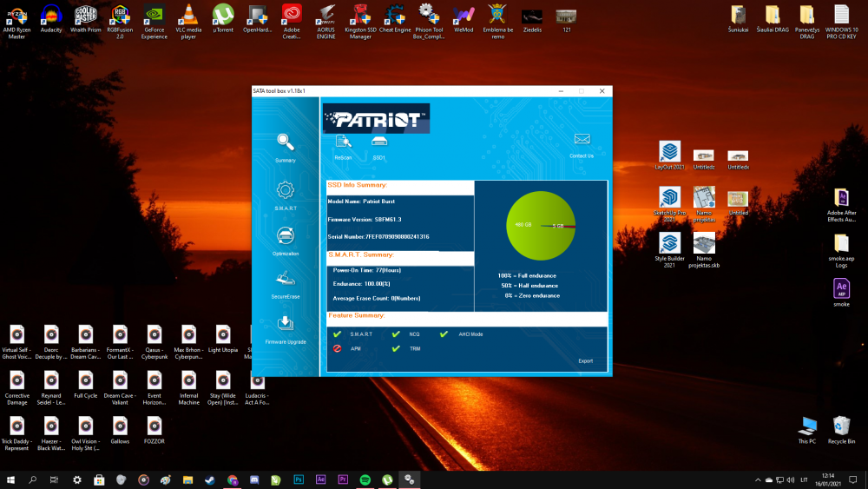The height and width of the screenshot is (489, 868).
Task: Open the Optimization drive icon
Action: (285, 235)
